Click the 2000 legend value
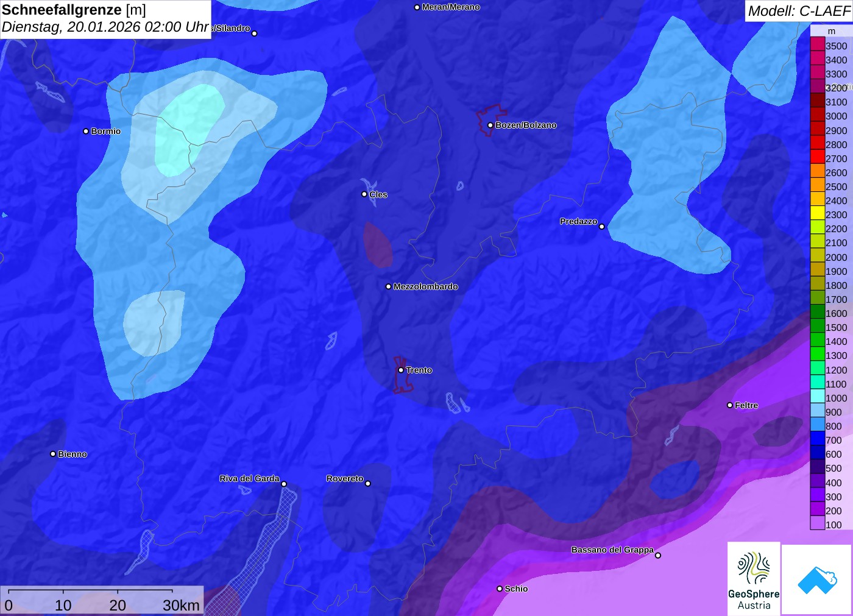 837,257
